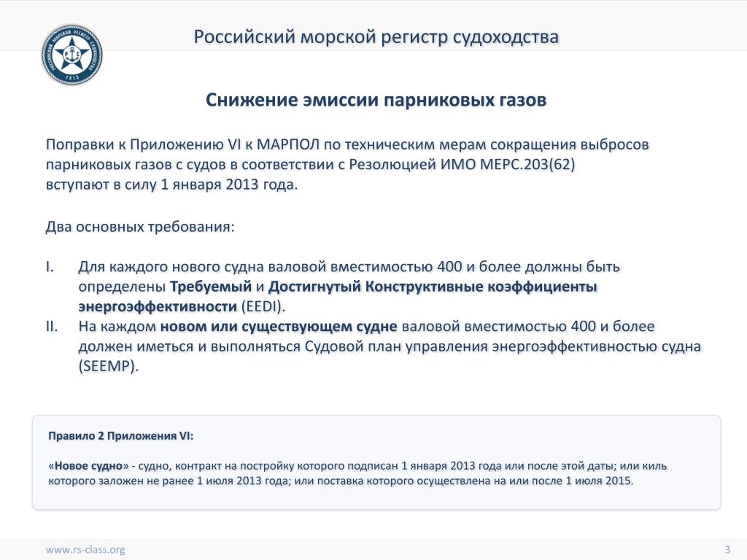This screenshot has width=747, height=560.
Task: Click slide number 3 in the footer
Action: coord(727,550)
